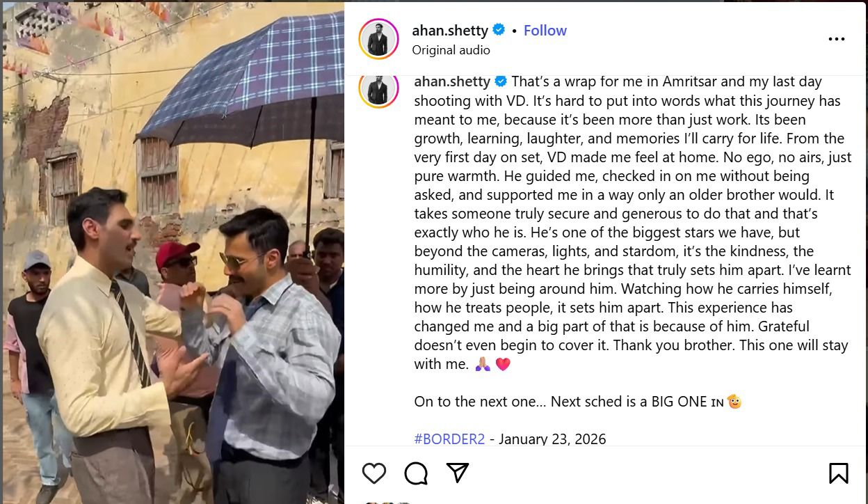The image size is (868, 504).
Task: Follow ahan.shetty
Action: pos(545,31)
